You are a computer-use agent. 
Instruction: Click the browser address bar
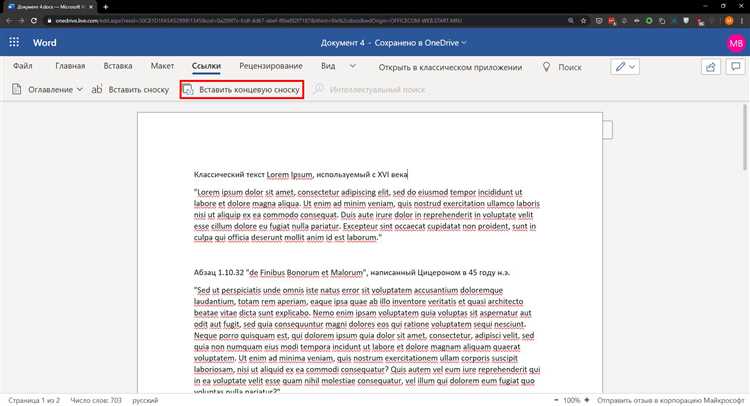point(300,19)
